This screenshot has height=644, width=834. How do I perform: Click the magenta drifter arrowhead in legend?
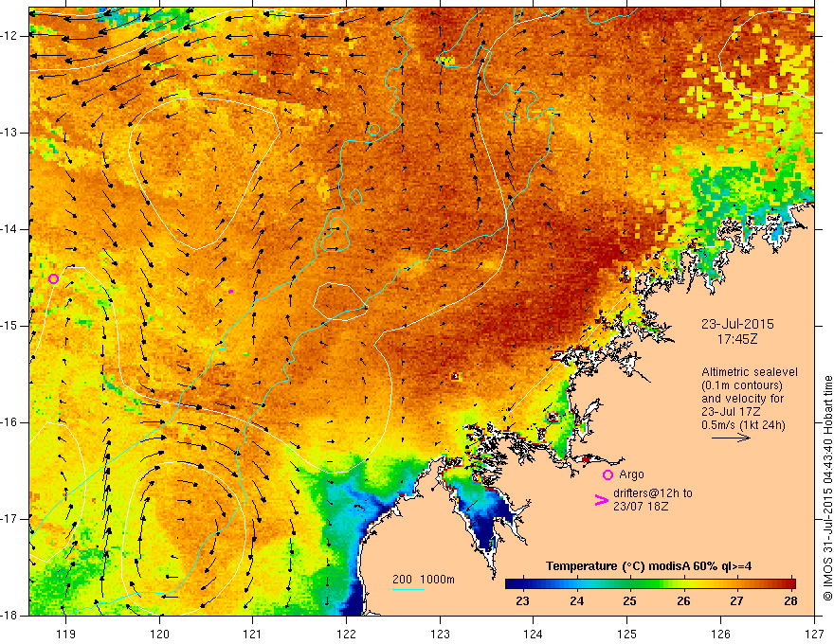(x=601, y=500)
